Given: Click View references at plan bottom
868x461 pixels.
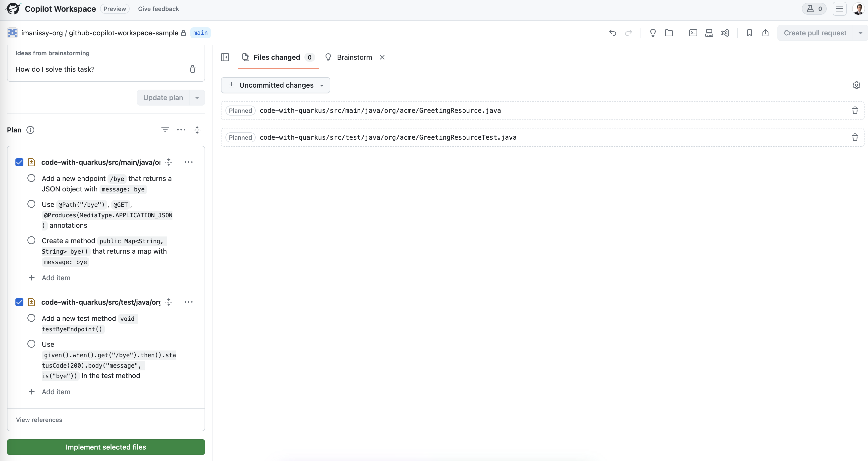Looking at the screenshot, I should point(39,419).
